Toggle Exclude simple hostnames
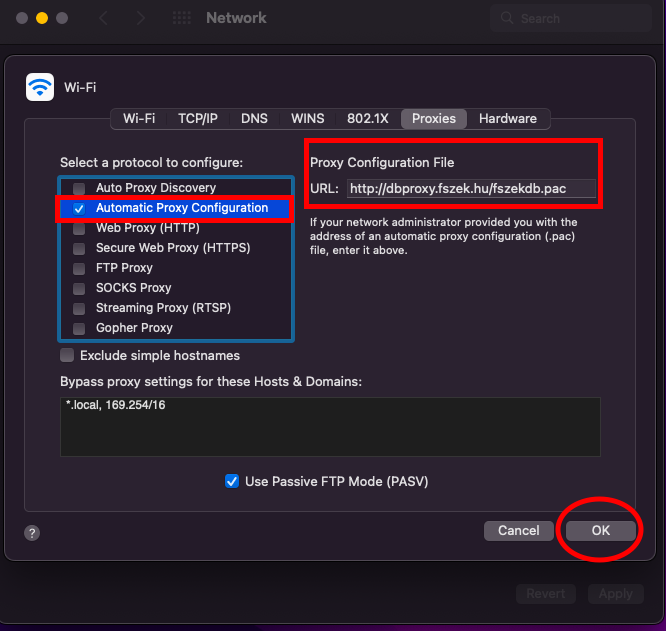666x631 pixels. click(x=67, y=355)
